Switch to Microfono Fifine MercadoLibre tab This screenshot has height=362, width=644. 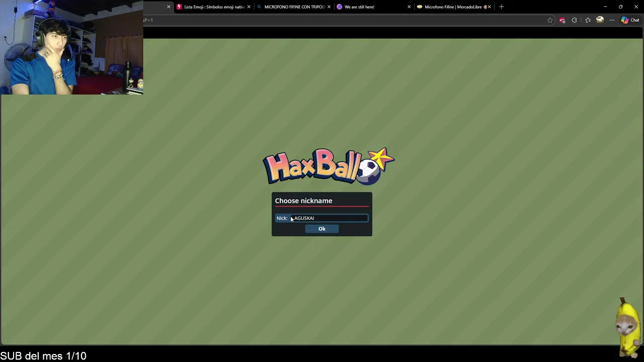coord(453,7)
